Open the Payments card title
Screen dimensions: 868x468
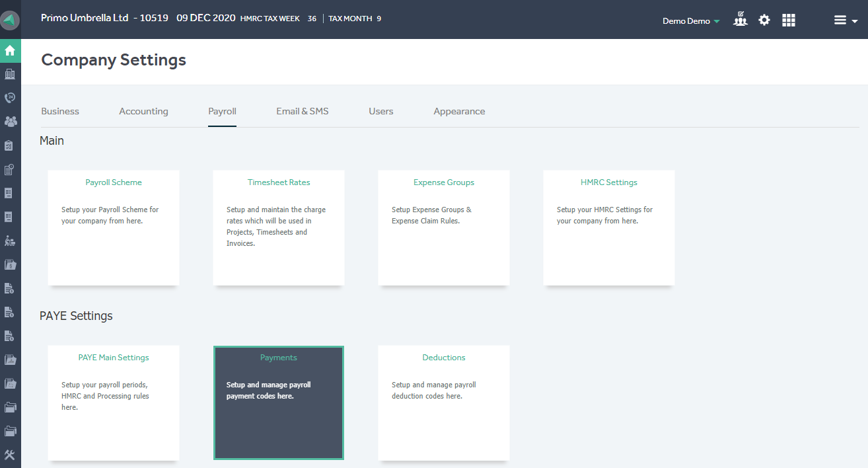tap(279, 358)
